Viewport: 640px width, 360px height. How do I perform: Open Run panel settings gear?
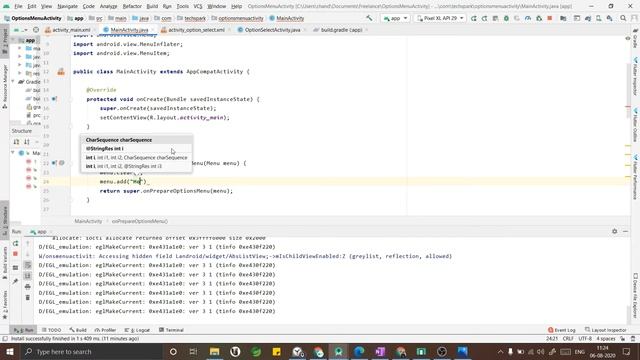pyautogui.click(x=615, y=231)
